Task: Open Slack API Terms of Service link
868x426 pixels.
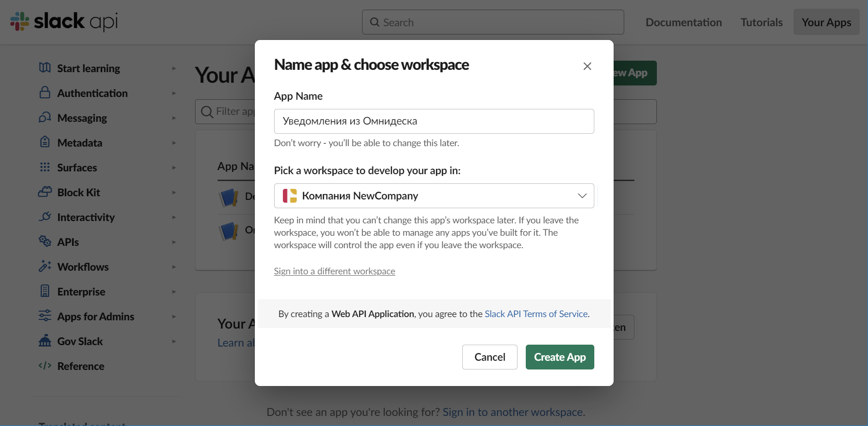Action: click(536, 314)
